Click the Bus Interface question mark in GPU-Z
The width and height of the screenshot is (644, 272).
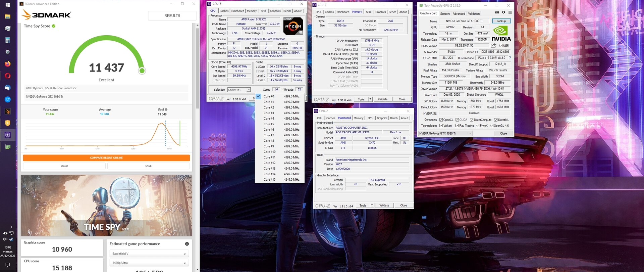click(510, 58)
